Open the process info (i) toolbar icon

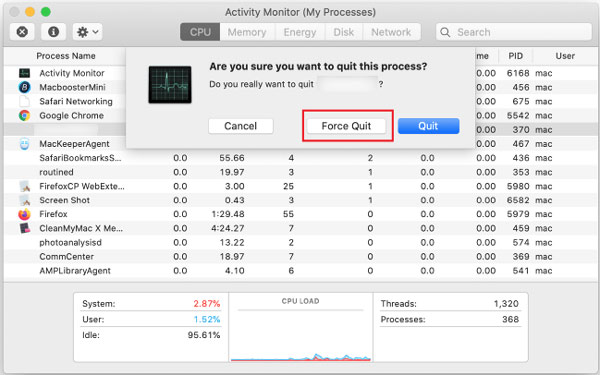point(53,32)
